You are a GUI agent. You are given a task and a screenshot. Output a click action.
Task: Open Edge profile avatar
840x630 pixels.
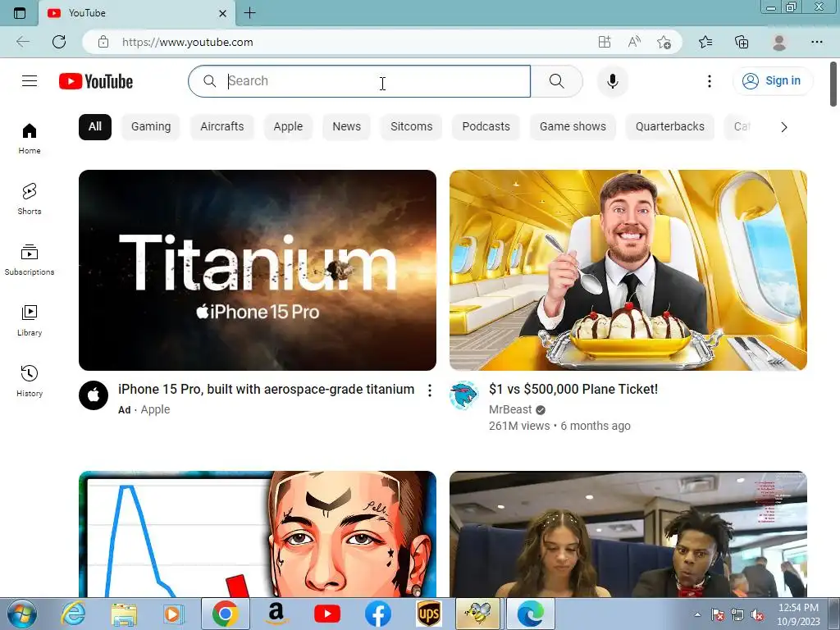coord(779,42)
